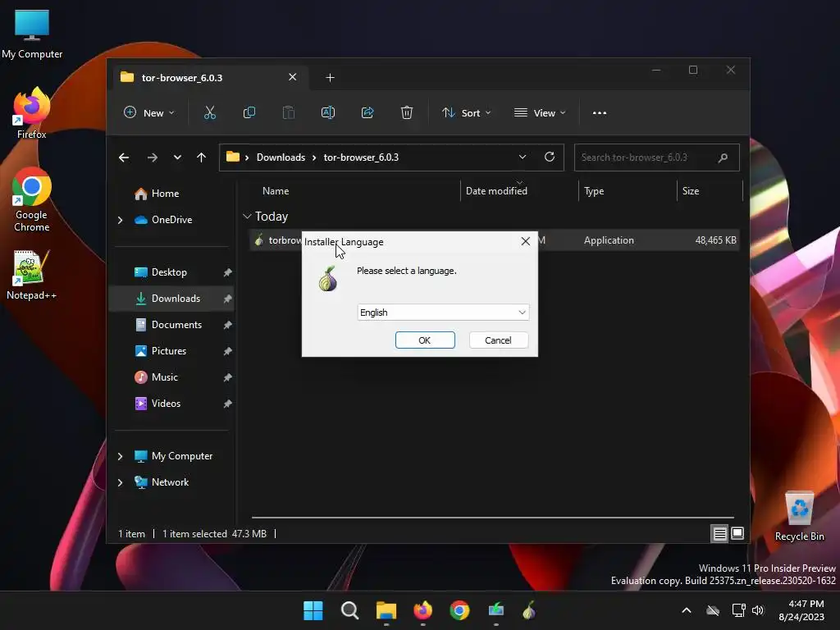Click Downloads in the address breadcrumb
840x630 pixels.
[x=281, y=157]
